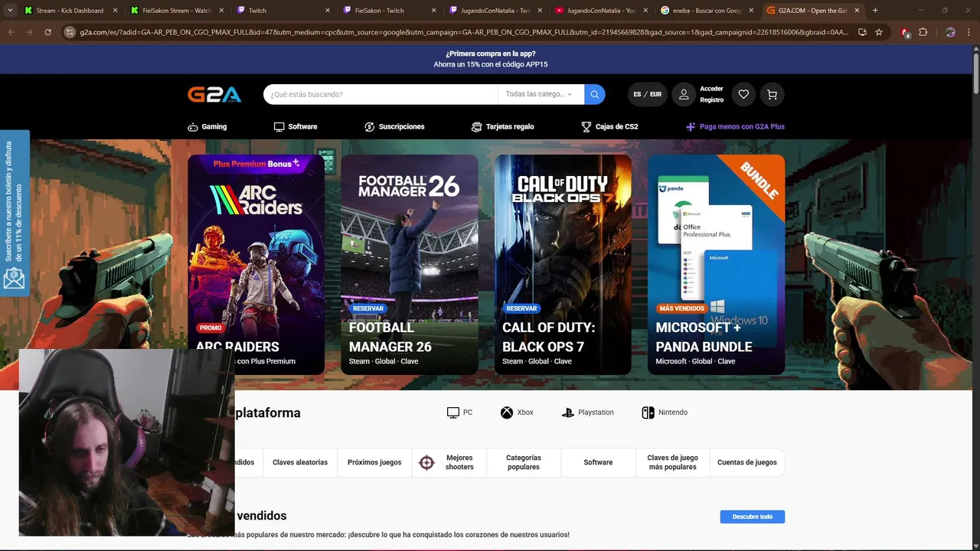Screen dimensions: 980x551
Task: Click the browser reload icon
Action: 47,32
